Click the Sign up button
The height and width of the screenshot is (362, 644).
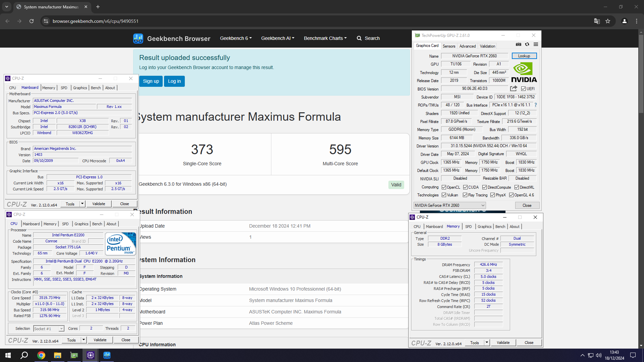[151, 81]
